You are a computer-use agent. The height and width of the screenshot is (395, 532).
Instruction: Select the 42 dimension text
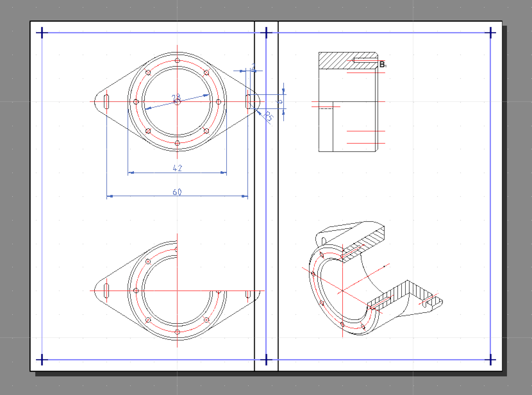pyautogui.click(x=178, y=168)
